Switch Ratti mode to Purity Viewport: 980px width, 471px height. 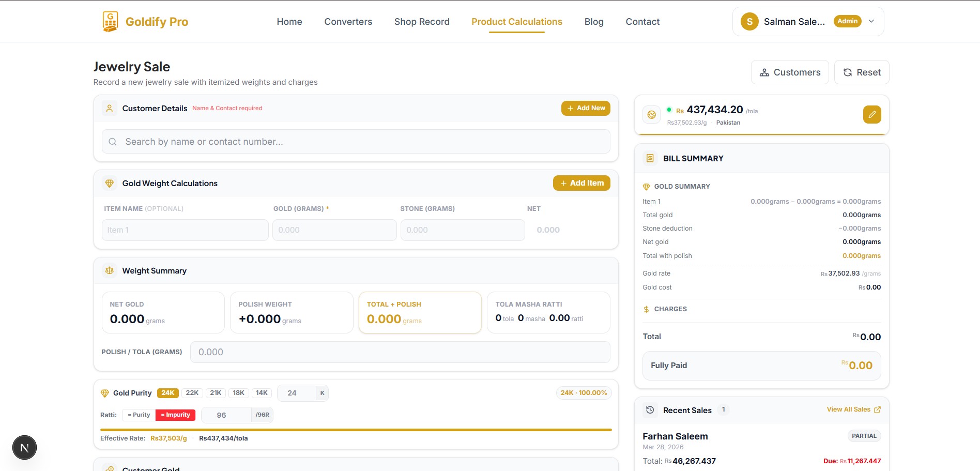pyautogui.click(x=139, y=415)
